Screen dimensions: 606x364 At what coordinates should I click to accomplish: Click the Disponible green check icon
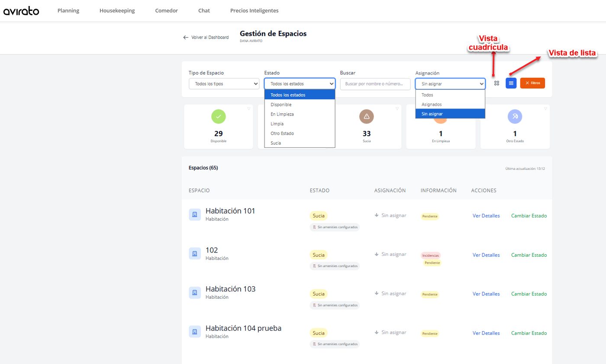click(x=219, y=116)
